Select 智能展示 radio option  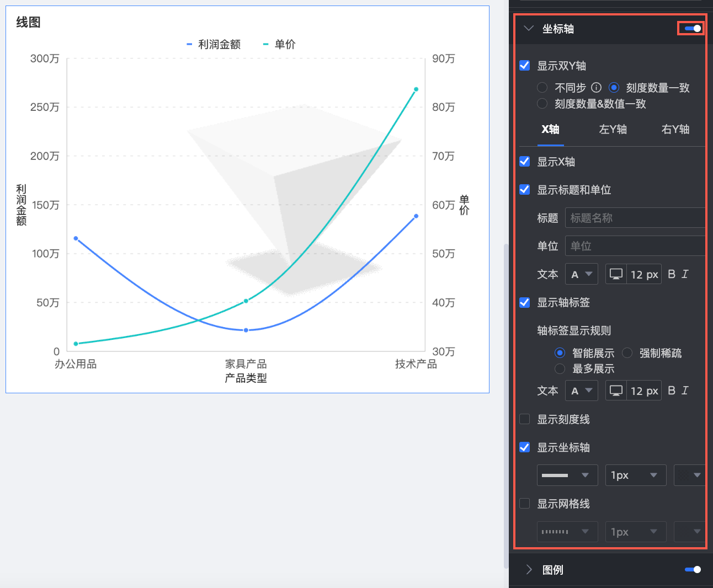tap(560, 352)
